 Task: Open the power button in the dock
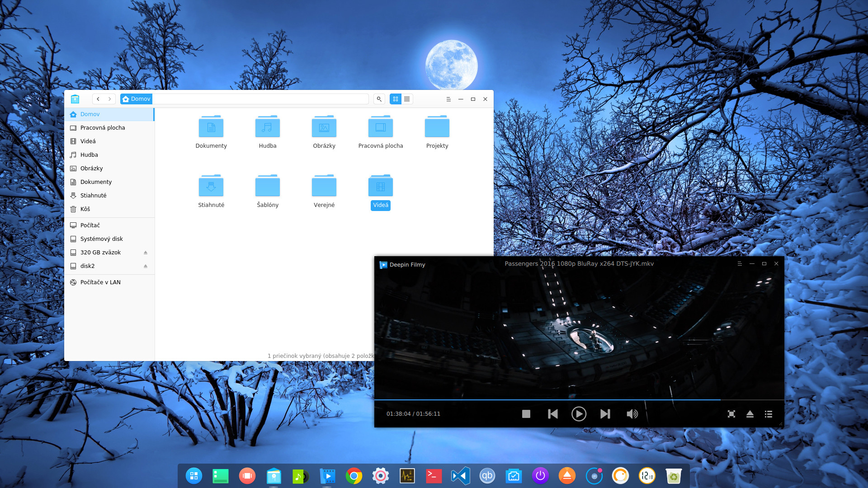(541, 476)
